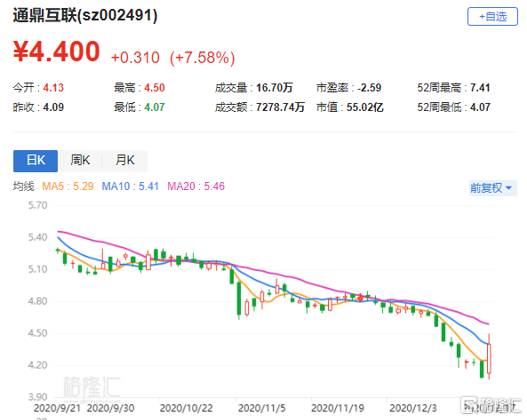Click the MA5 : 5.29 legend

point(68,186)
